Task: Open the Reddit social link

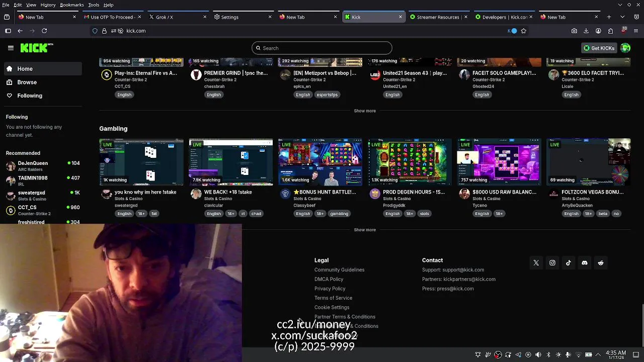Action: [600, 263]
